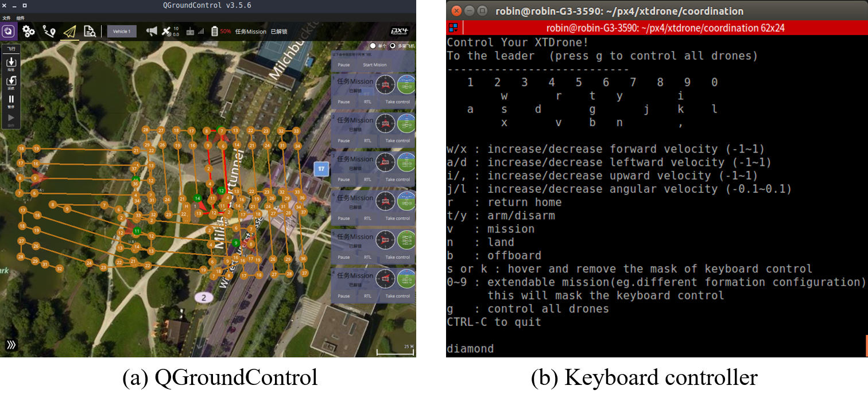
Task: Take control of vehicle 6
Action: [x=398, y=218]
